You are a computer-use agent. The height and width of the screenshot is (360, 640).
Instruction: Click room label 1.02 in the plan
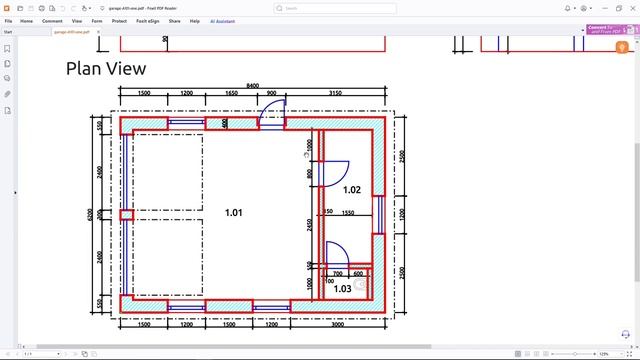click(352, 190)
